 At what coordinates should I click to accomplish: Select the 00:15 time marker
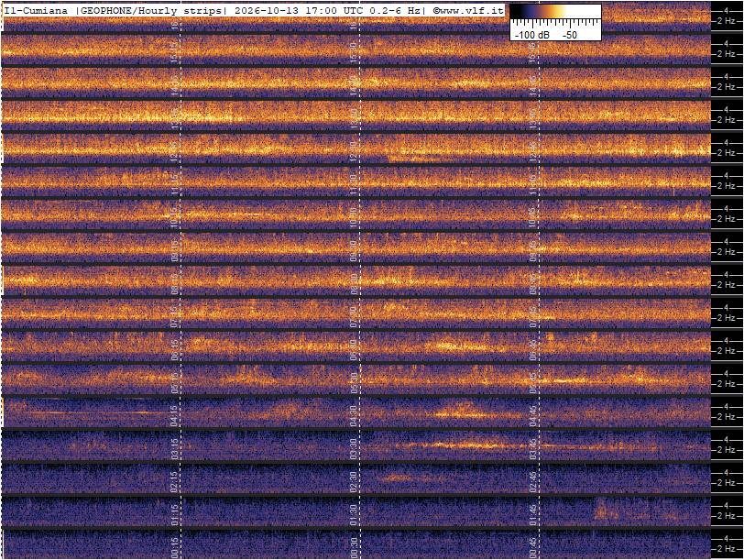[x=175, y=548]
